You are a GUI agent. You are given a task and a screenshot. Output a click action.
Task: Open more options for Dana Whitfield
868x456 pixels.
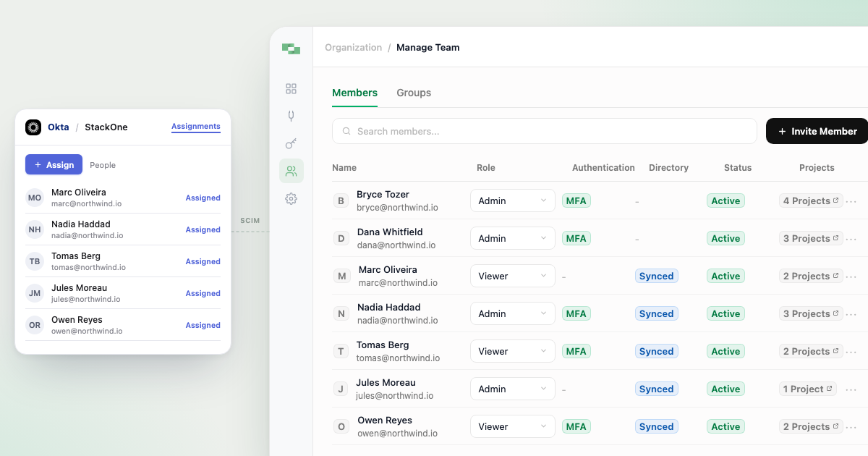pyautogui.click(x=851, y=239)
